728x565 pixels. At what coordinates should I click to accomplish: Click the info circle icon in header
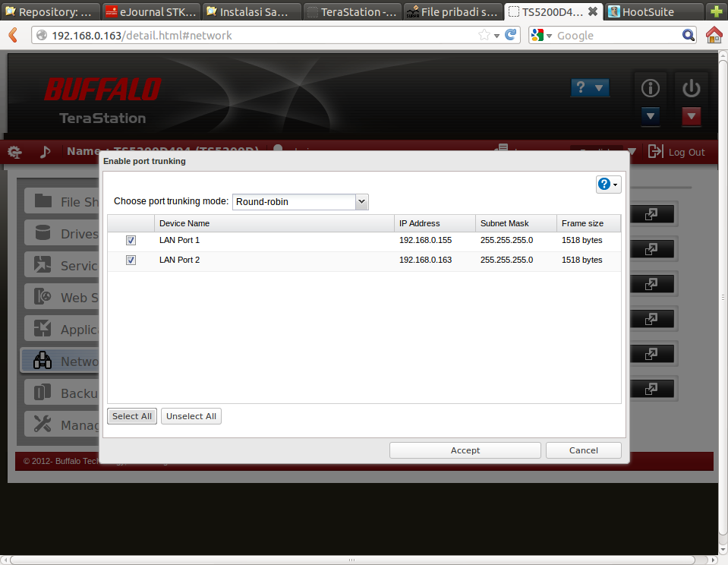coord(650,88)
